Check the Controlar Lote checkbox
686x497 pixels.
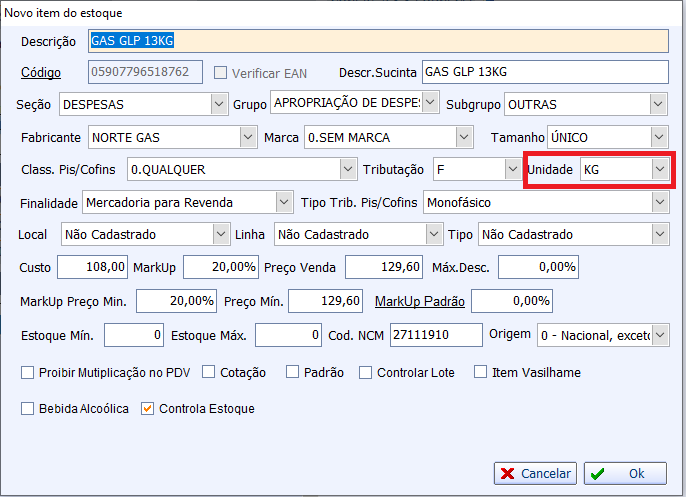(366, 372)
